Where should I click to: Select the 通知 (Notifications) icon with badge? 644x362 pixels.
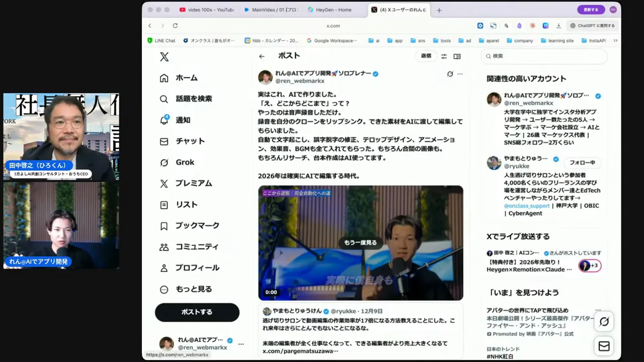[164, 120]
